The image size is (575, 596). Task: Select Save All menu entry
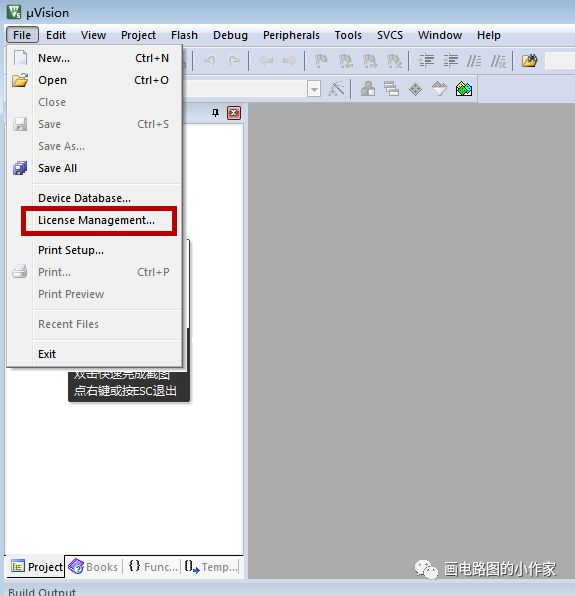94,168
